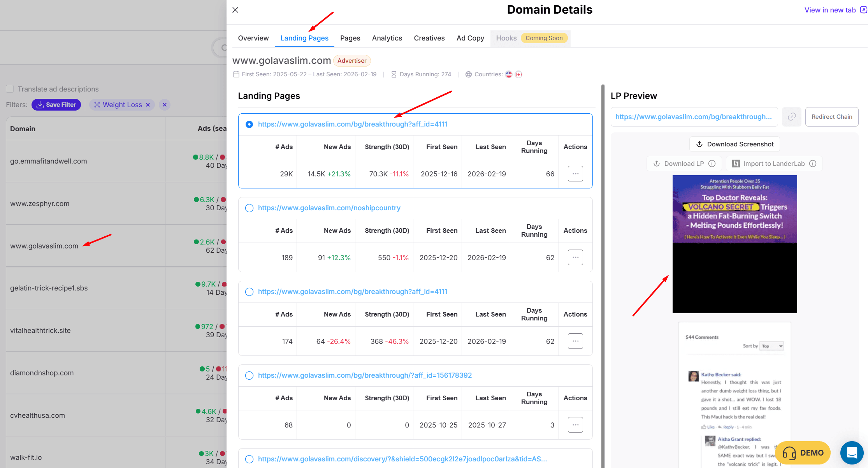Open the Ad Copy tab
868x468 pixels.
[470, 38]
